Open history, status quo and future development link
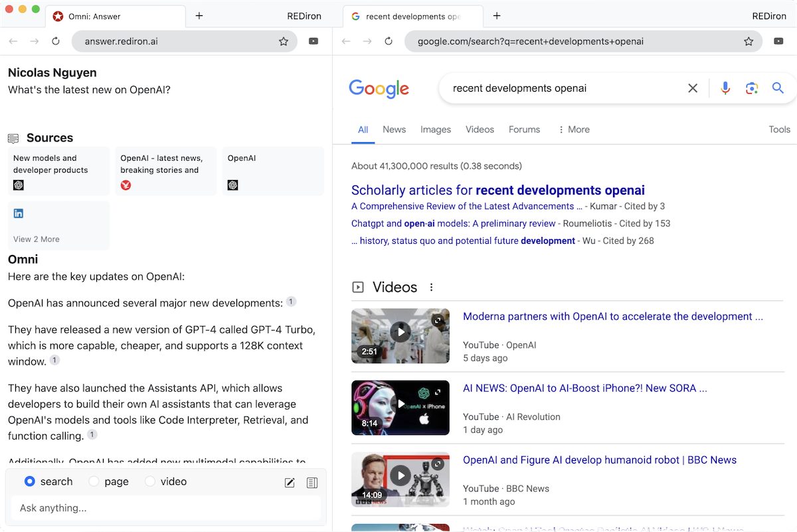The image size is (797, 532). coord(463,241)
